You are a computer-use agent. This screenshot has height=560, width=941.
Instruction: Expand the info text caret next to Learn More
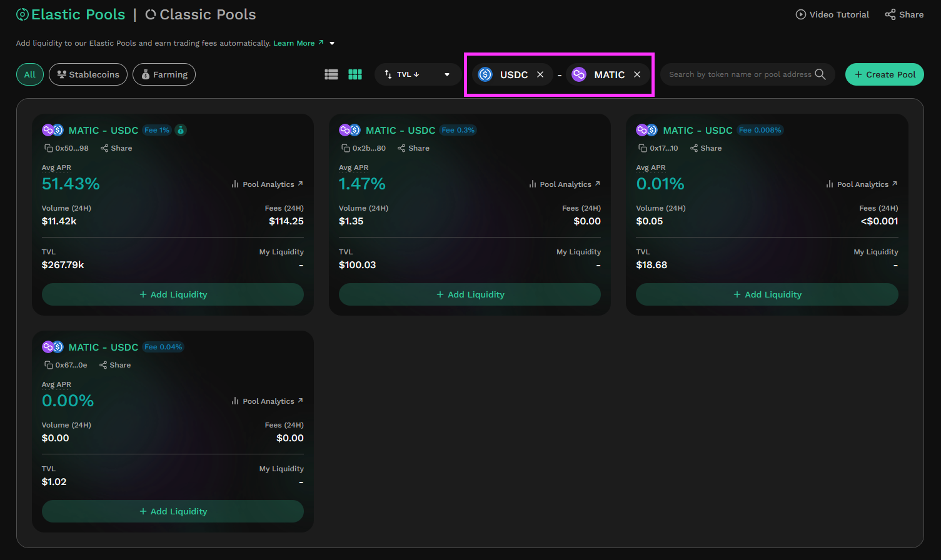[x=332, y=43]
